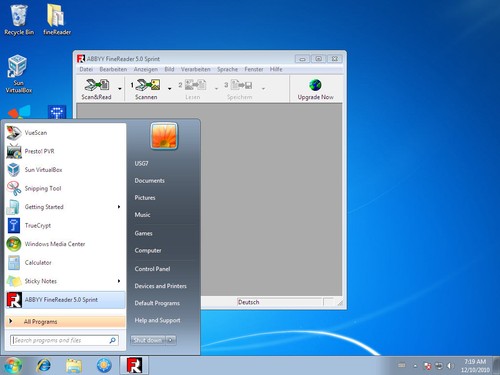Image resolution: width=500 pixels, height=375 pixels.
Task: Open the Anzeigen menu
Action: click(x=146, y=69)
